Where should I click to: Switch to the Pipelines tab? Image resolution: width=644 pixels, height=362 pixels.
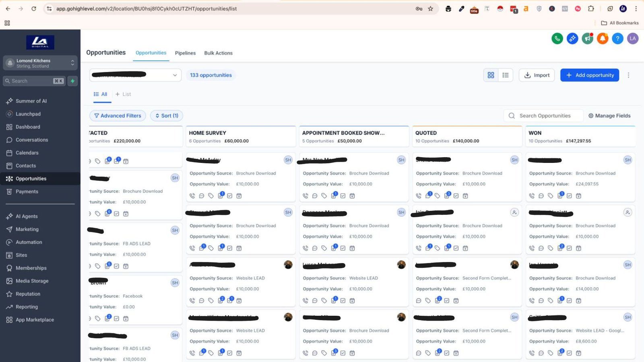click(x=185, y=53)
